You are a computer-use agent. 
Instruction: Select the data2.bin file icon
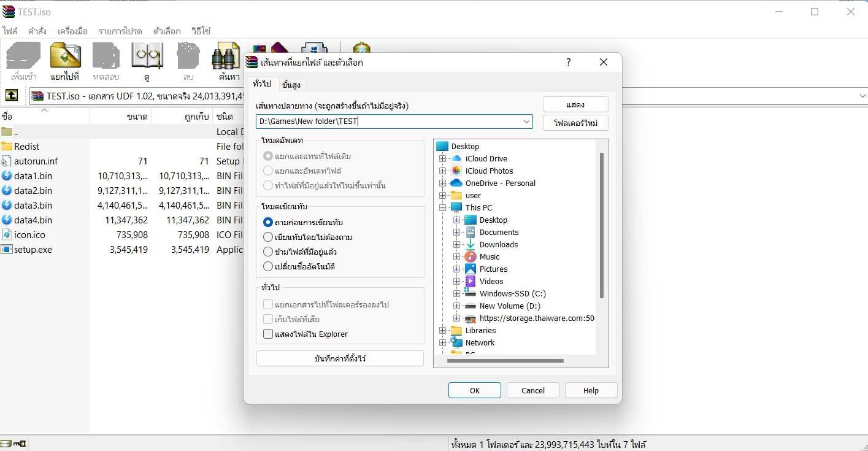click(x=7, y=190)
